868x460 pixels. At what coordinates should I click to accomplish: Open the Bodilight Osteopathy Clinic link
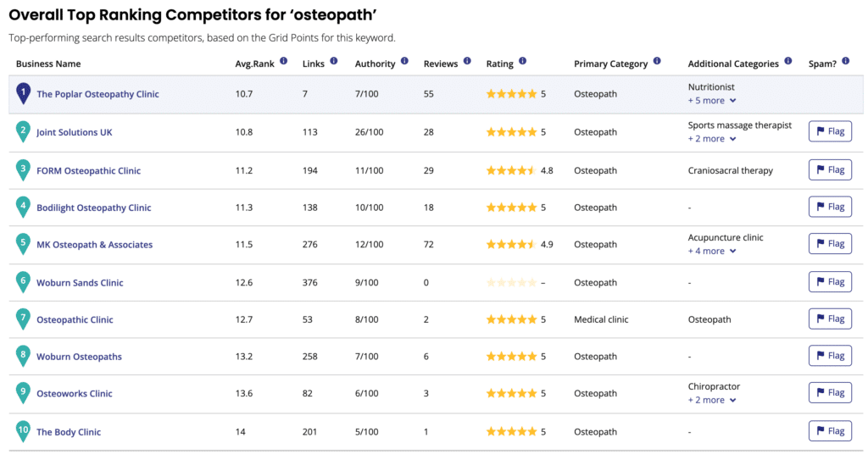tap(93, 208)
